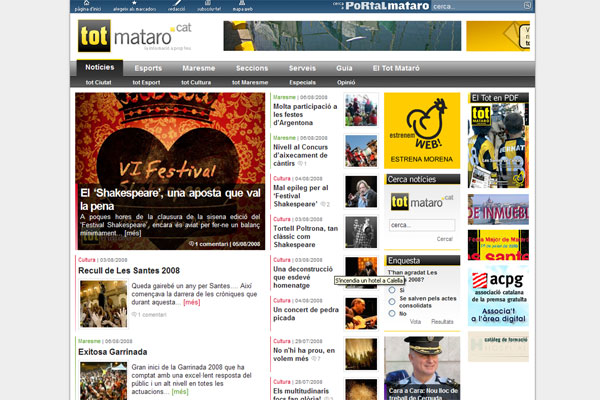Select the 'Sí' poll radio option

click(391, 291)
